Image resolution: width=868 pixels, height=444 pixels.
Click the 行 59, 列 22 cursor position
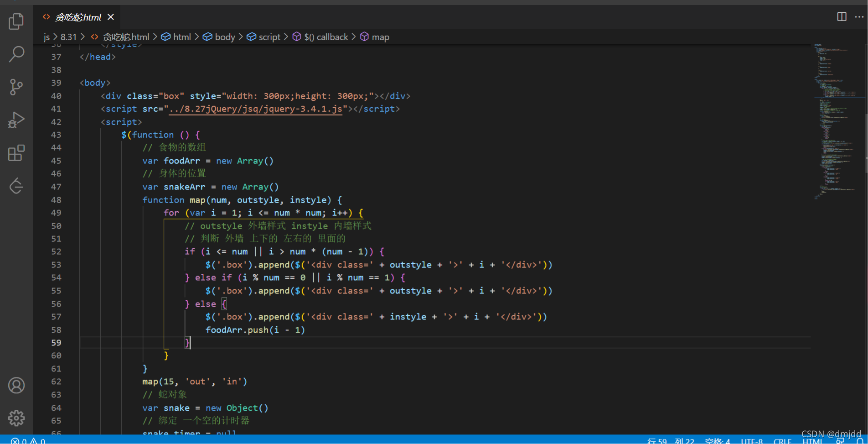(671, 441)
